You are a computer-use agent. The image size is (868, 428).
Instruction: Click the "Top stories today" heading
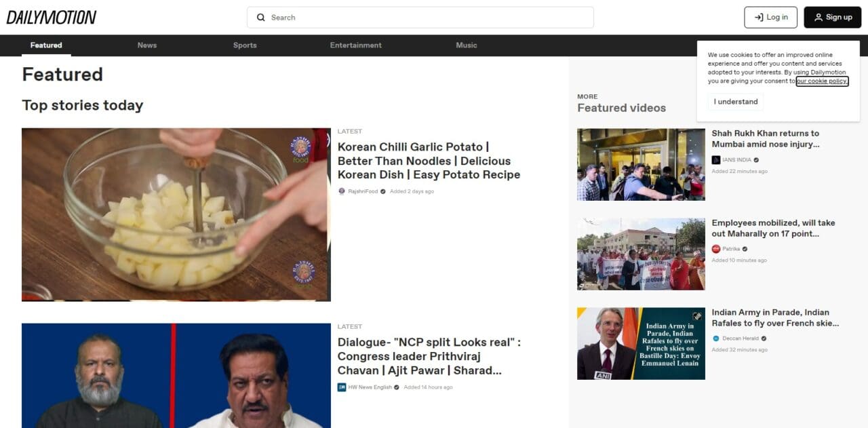[x=83, y=105]
